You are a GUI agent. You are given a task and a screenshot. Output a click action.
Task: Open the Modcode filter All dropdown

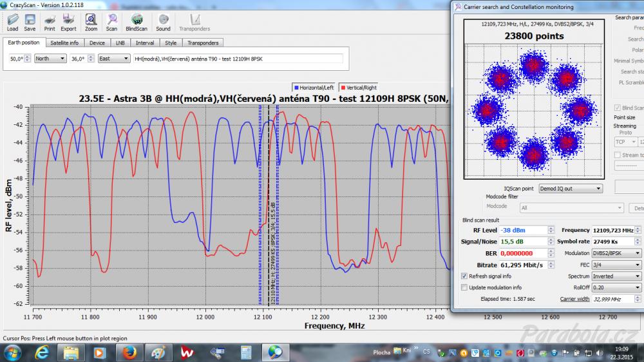[x=571, y=208]
